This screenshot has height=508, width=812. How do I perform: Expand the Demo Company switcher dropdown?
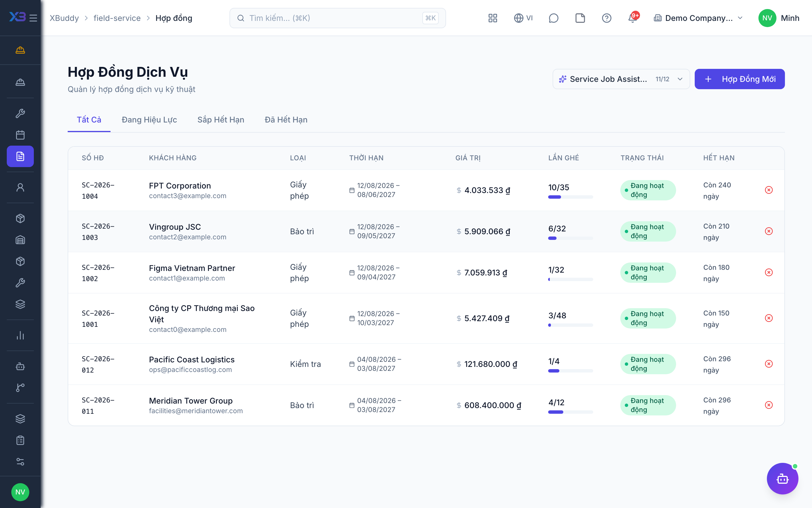click(x=698, y=18)
